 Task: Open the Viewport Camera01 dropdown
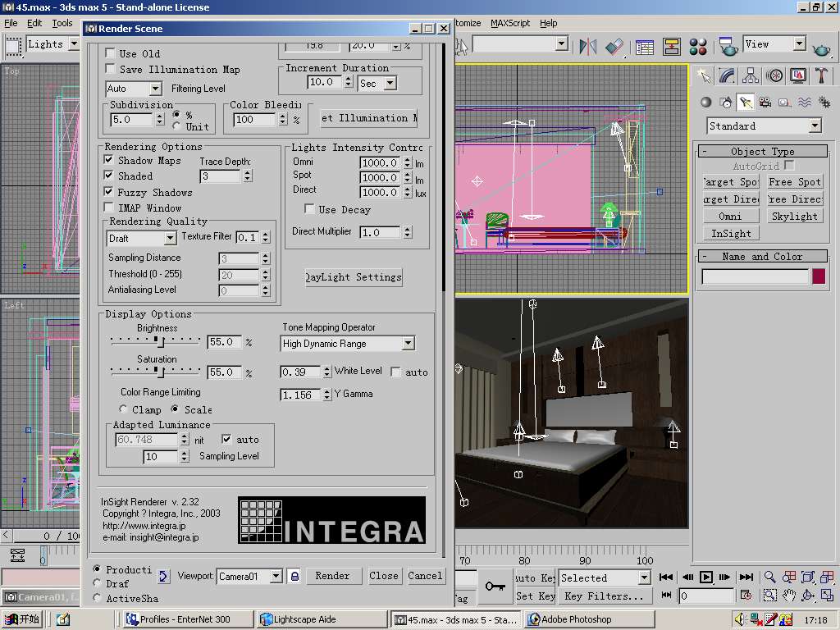(276, 577)
